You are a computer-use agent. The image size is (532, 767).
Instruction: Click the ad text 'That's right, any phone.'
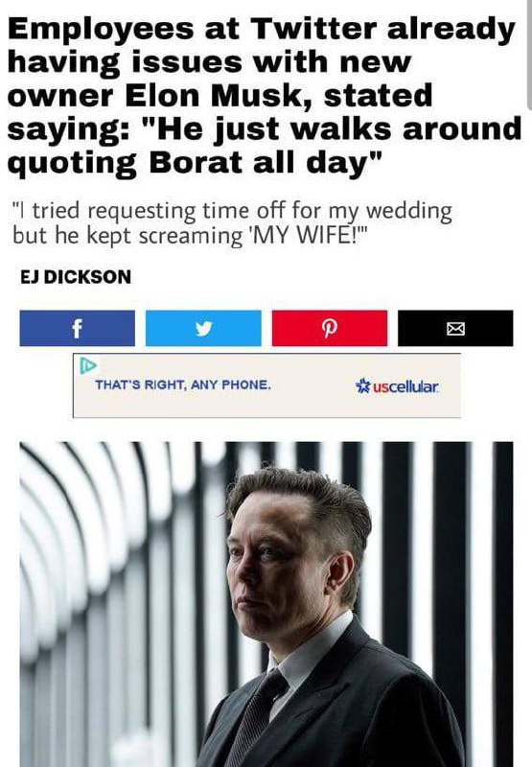click(183, 385)
